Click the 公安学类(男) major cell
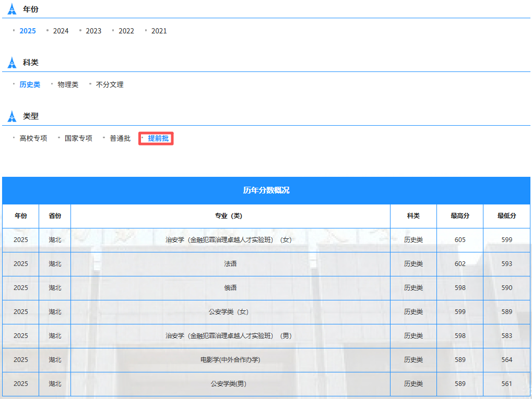Viewport: 532px width, 399px height. tap(230, 384)
